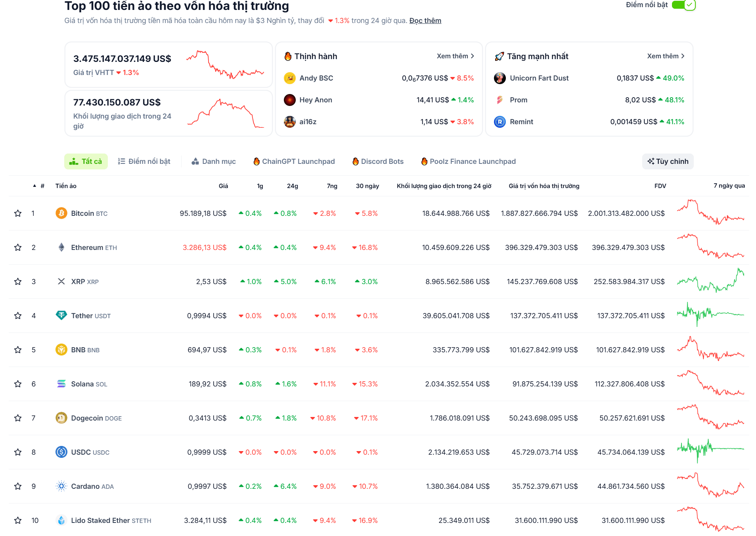The height and width of the screenshot is (536, 756).
Task: Click the rocket icon beside Tăng mạnh nhất
Action: pyautogui.click(x=500, y=56)
